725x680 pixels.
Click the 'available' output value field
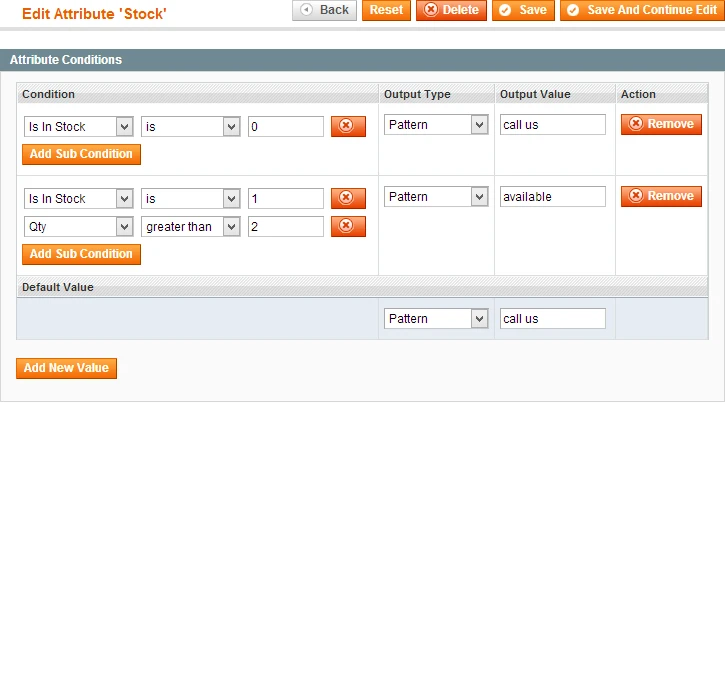(552, 197)
